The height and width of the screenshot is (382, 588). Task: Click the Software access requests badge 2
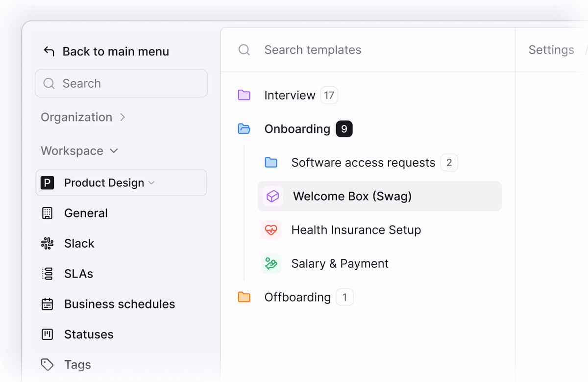click(x=449, y=163)
